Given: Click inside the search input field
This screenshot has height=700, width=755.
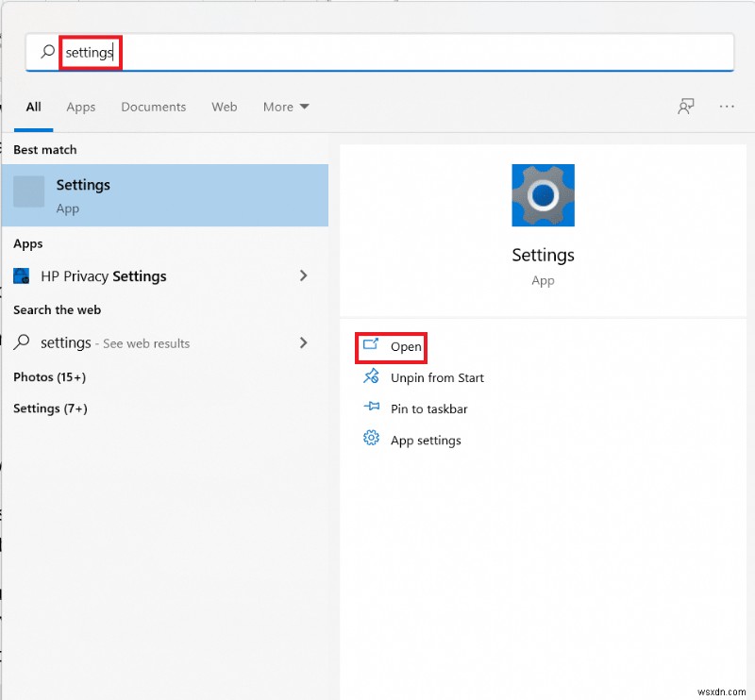Looking at the screenshot, I should pyautogui.click(x=189, y=52).
